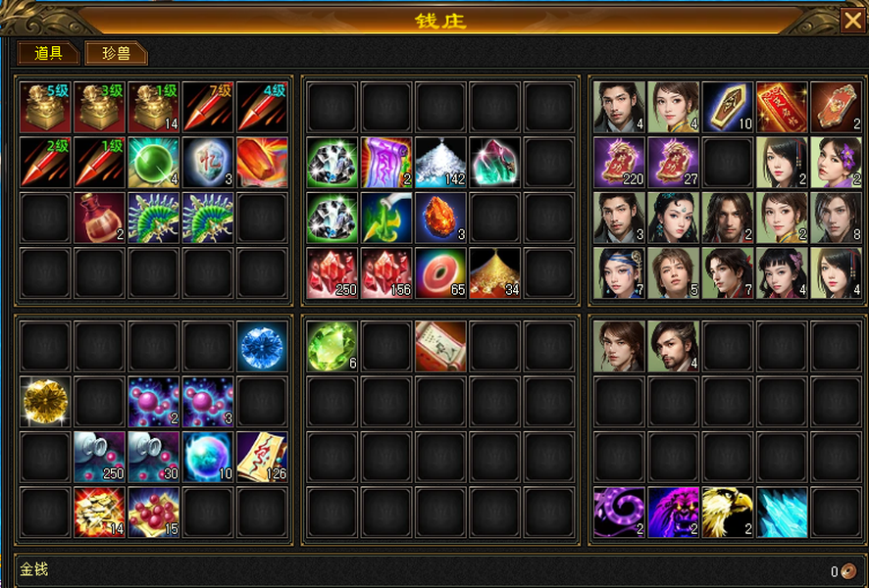869x588 pixels.
Task: Pick the jade ring item with 65
Action: point(440,273)
